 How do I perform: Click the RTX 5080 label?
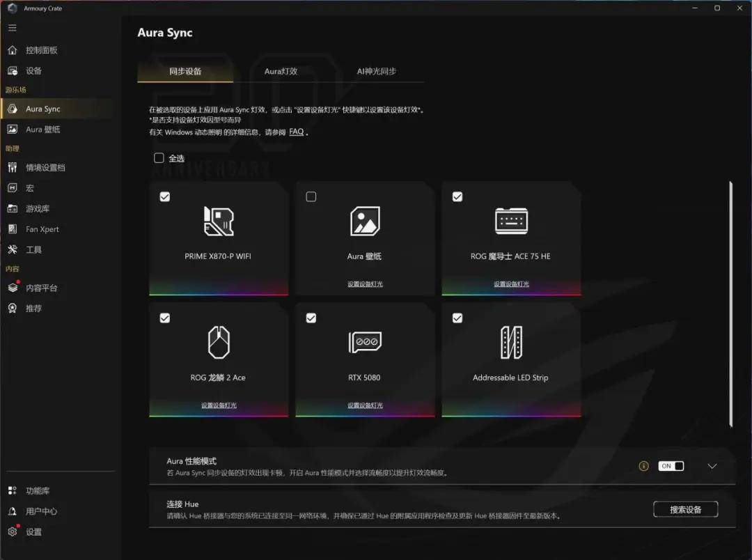coord(364,378)
